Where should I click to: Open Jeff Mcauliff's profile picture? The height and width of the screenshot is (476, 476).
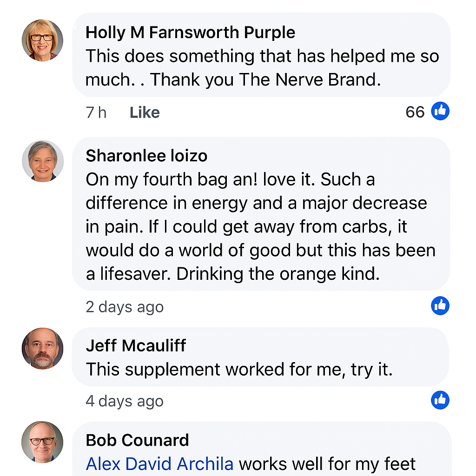(42, 348)
